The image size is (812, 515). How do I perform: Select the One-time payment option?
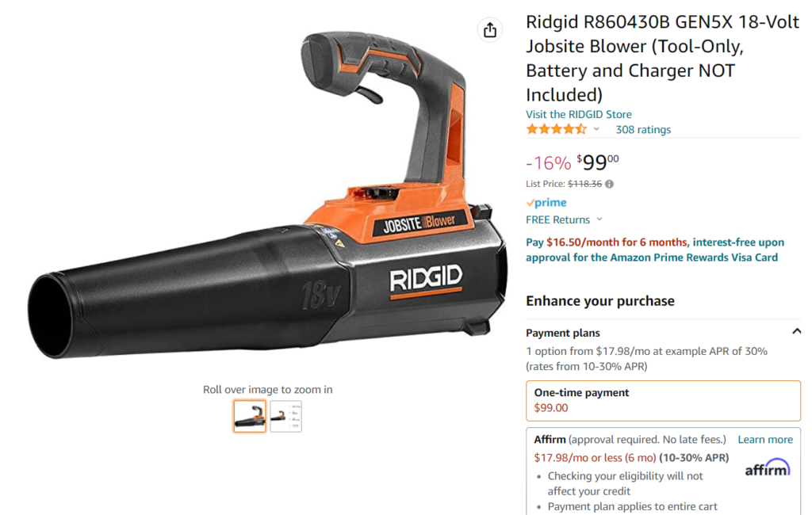(x=663, y=401)
